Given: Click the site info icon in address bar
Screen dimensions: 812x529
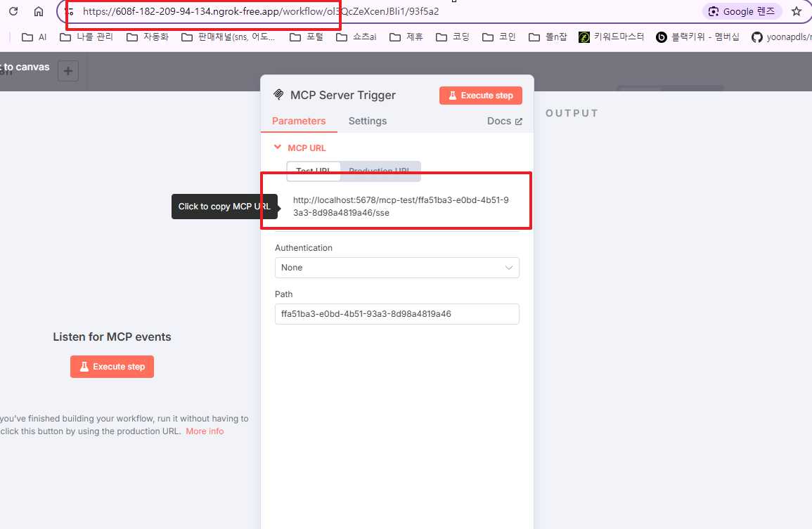Looking at the screenshot, I should [69, 11].
